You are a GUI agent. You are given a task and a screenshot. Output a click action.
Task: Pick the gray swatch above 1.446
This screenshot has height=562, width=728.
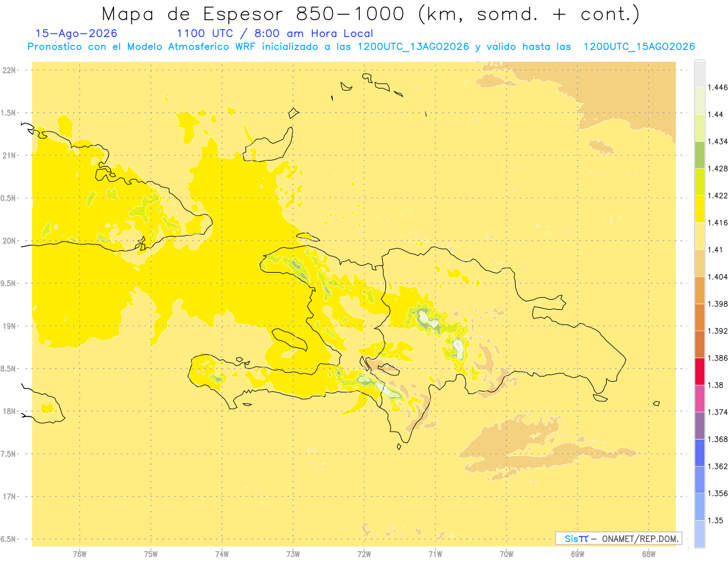pyautogui.click(x=699, y=74)
